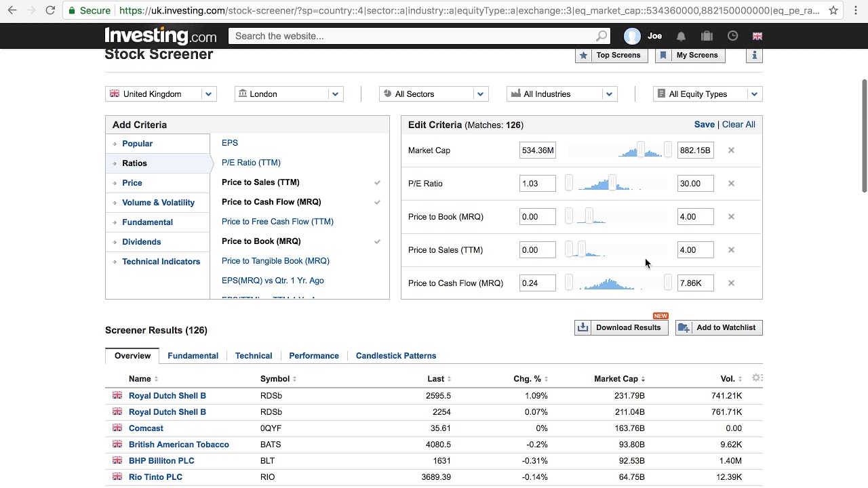
Task: Remove the Price to Cash Flow criterion
Action: pyautogui.click(x=731, y=283)
